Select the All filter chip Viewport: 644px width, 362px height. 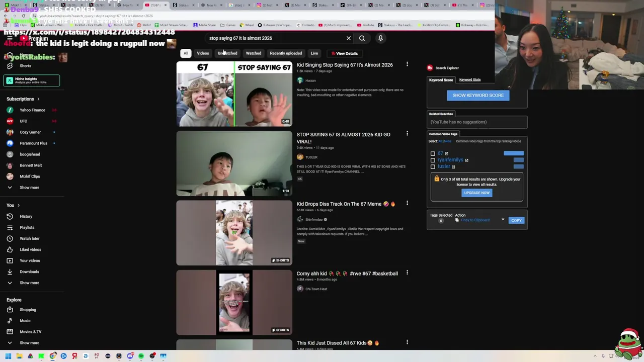click(x=186, y=53)
